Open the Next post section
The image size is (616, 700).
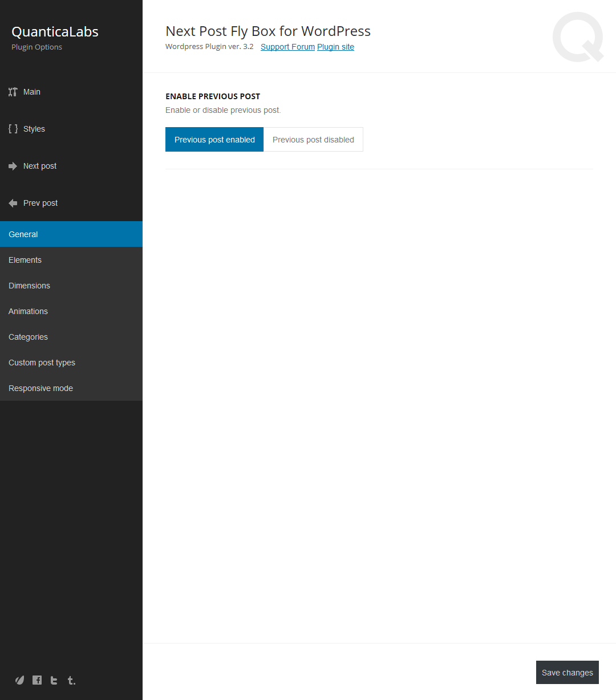(71, 166)
